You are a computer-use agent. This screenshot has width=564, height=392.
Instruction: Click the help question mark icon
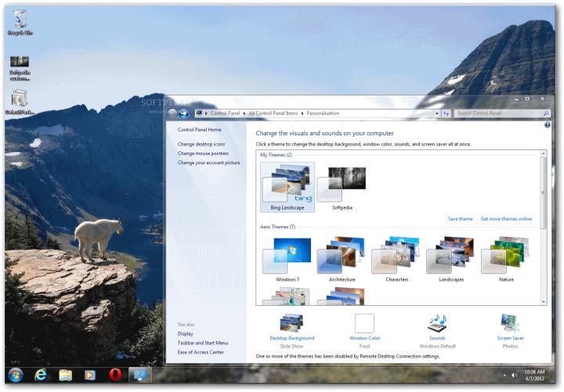[547, 124]
